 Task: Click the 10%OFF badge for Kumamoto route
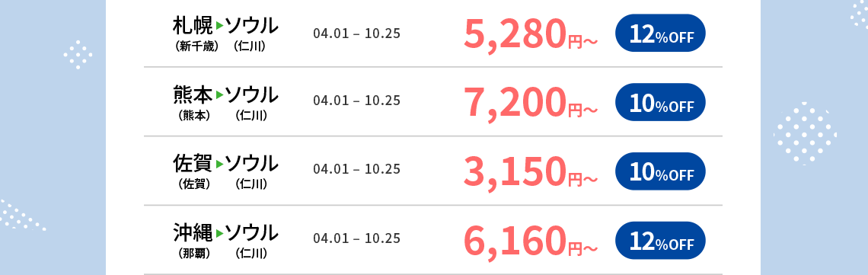[x=660, y=102]
